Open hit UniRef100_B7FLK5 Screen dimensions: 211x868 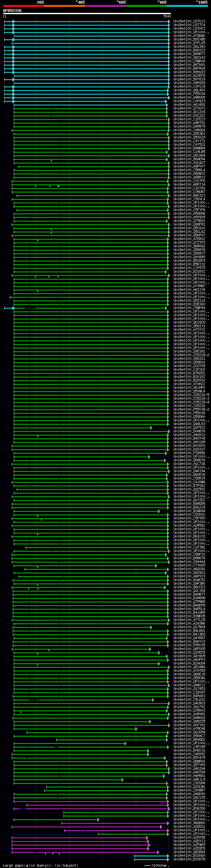click(x=190, y=43)
